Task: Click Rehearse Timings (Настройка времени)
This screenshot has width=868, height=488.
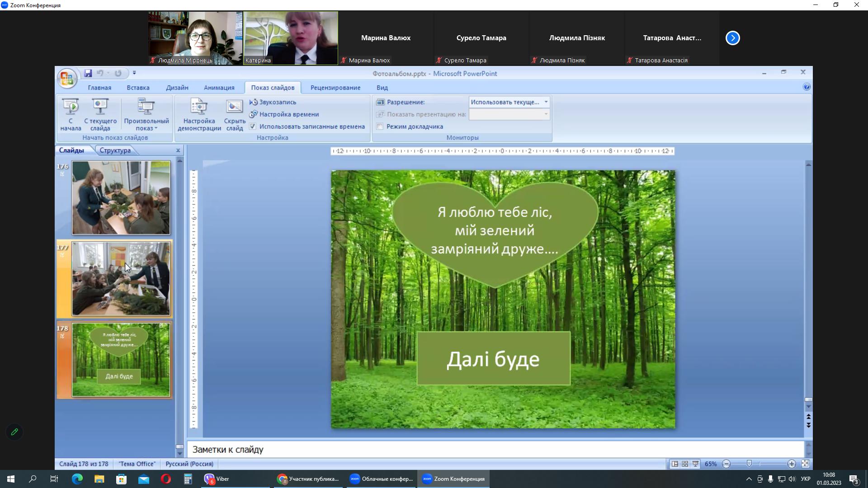Action: pos(288,114)
